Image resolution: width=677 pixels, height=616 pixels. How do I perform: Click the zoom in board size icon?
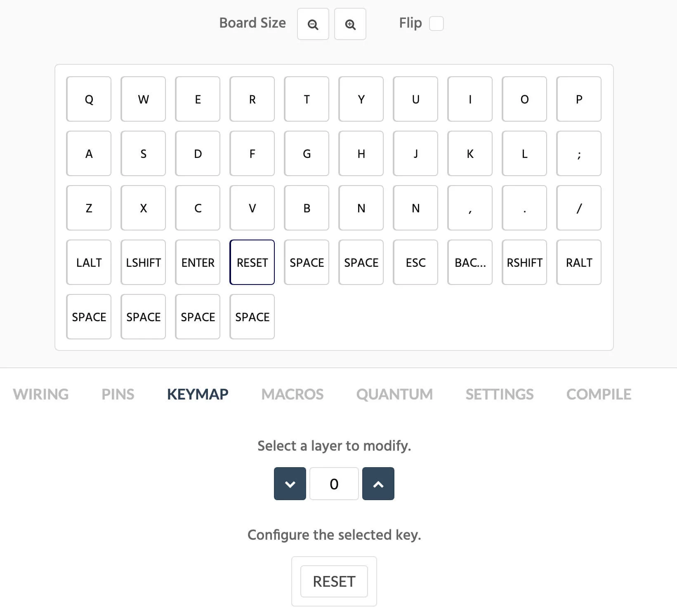tap(350, 24)
